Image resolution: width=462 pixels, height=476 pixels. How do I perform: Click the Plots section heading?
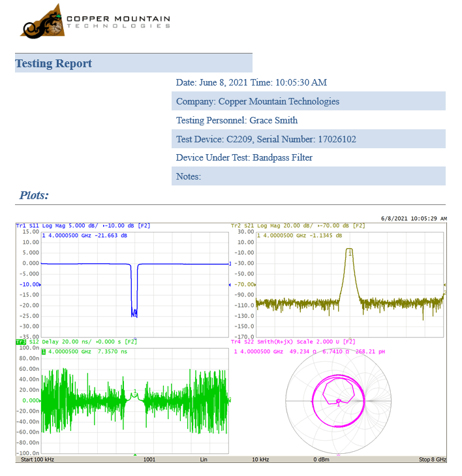point(34,195)
